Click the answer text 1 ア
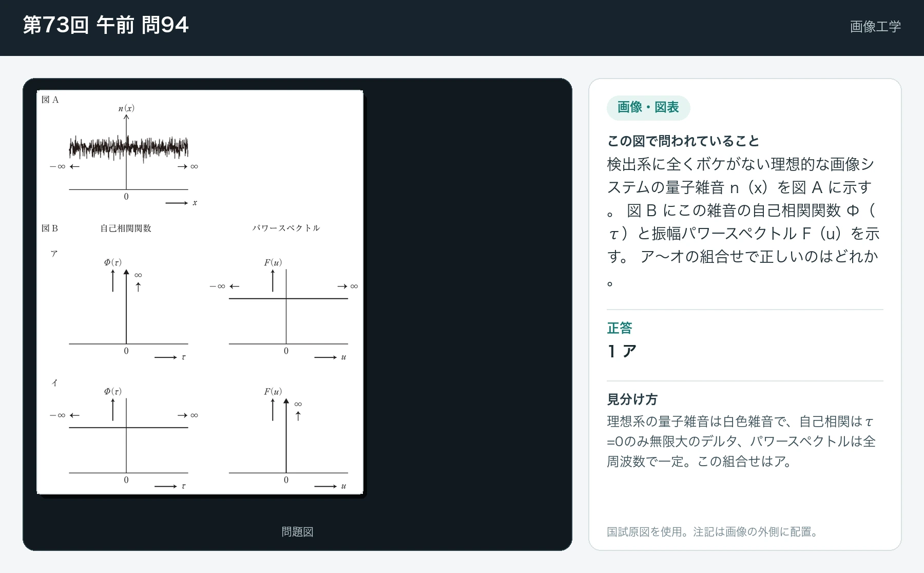 point(622,351)
